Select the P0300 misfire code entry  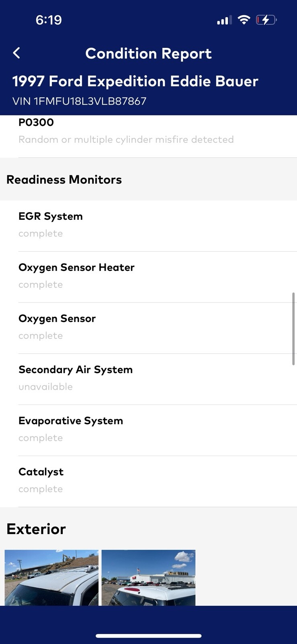[x=126, y=131]
